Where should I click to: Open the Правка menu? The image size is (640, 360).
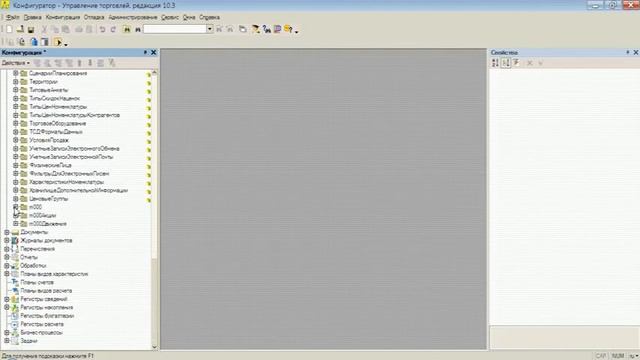click(32, 17)
